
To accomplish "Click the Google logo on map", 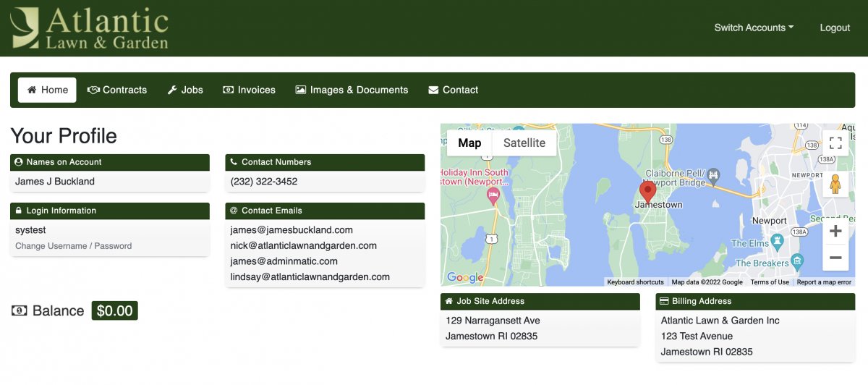I will click(x=465, y=277).
